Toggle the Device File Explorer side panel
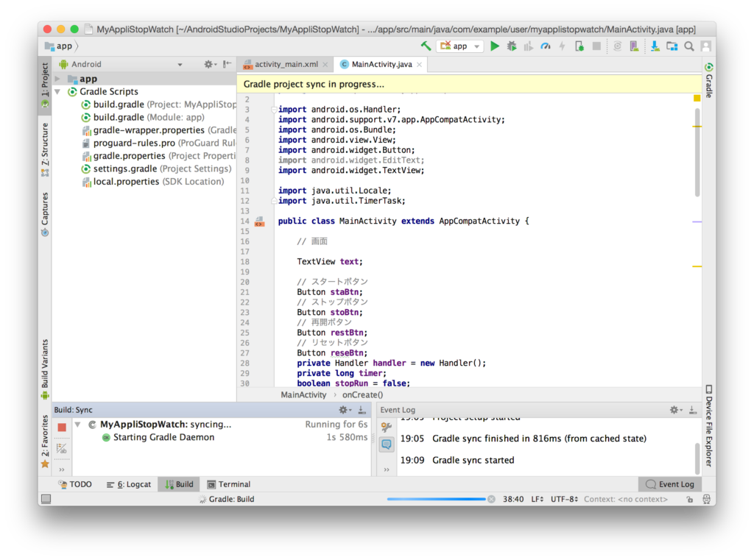754x560 pixels. pos(709,426)
